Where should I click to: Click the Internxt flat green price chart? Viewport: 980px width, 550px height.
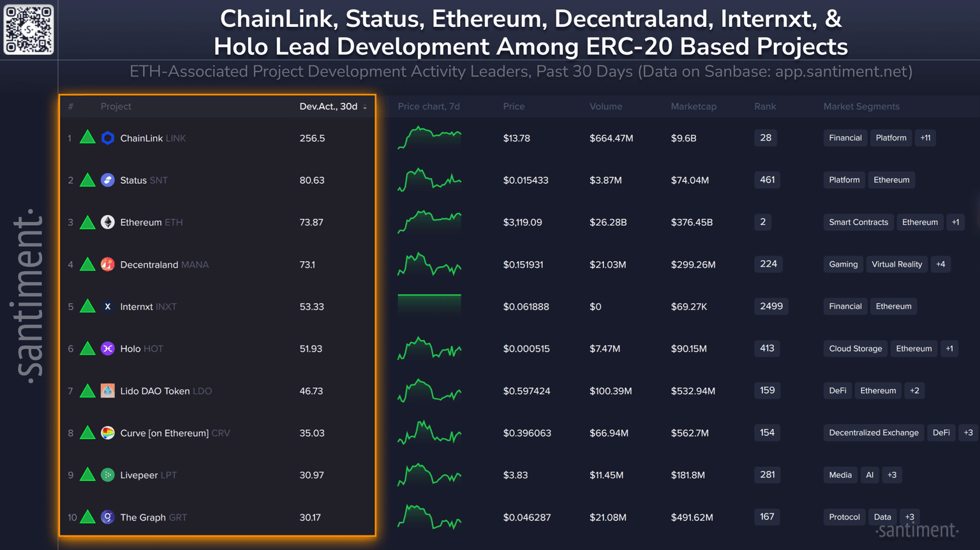click(429, 305)
